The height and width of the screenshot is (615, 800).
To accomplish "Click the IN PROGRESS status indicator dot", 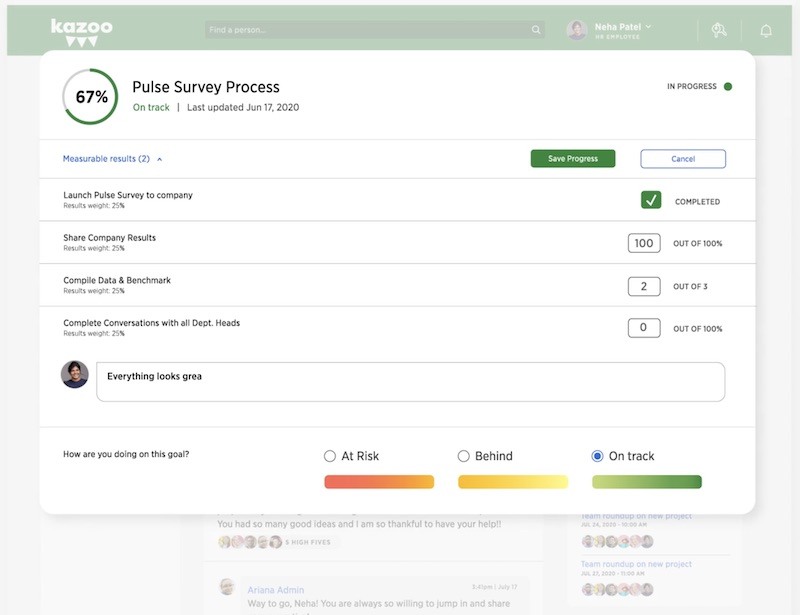I will [x=729, y=86].
